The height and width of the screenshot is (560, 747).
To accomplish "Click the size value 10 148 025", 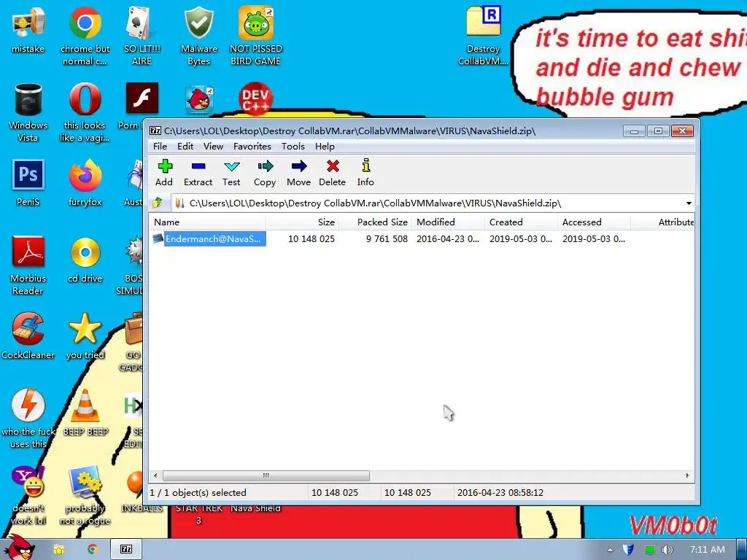I will click(x=311, y=239).
